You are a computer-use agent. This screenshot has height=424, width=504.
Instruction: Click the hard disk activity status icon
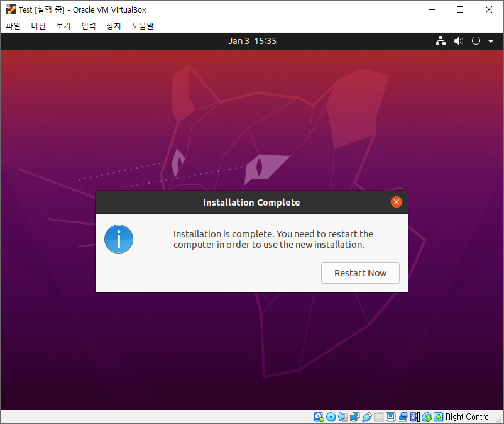point(319,417)
